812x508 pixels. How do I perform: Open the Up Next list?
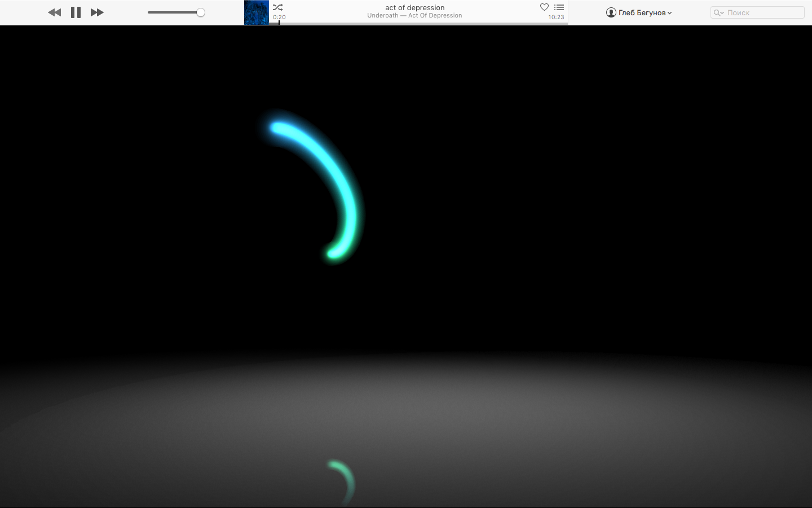coord(559,7)
